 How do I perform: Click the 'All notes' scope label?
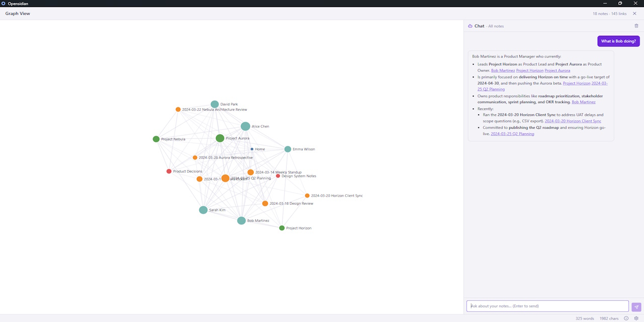(496, 26)
